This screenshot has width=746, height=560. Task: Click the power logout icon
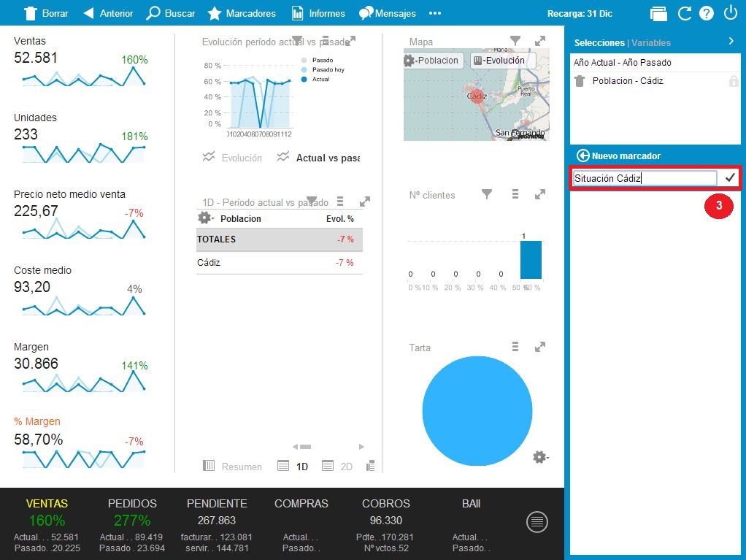tap(730, 13)
